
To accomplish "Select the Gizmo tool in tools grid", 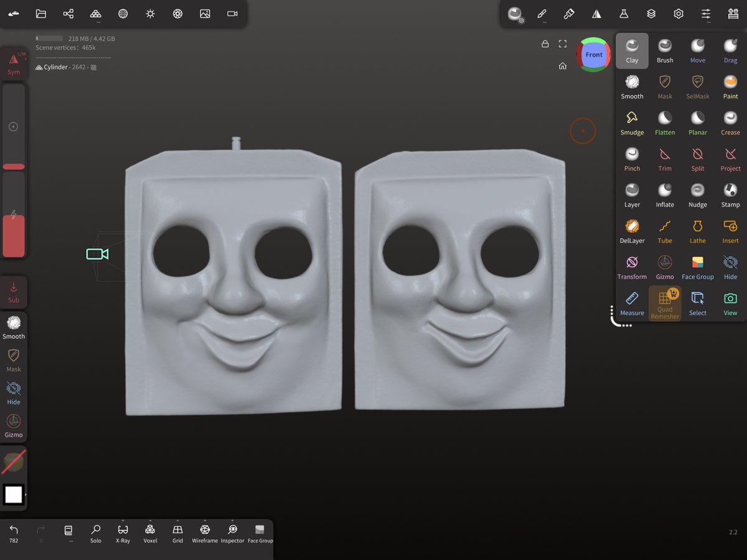I will click(665, 267).
